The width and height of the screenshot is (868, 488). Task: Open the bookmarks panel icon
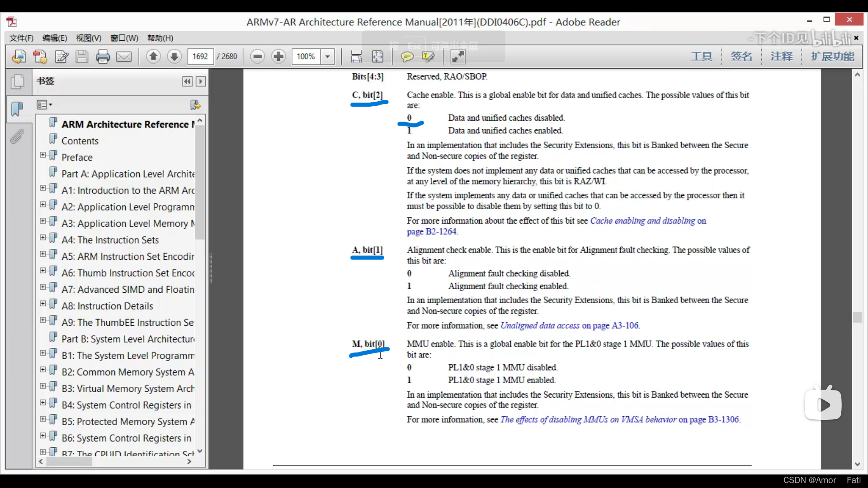[17, 109]
